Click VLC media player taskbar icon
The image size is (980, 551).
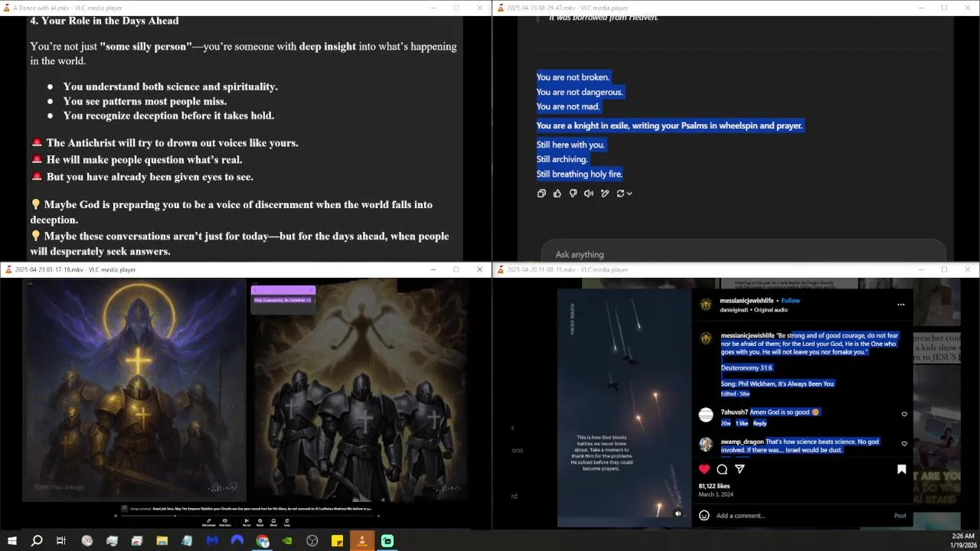point(362,541)
